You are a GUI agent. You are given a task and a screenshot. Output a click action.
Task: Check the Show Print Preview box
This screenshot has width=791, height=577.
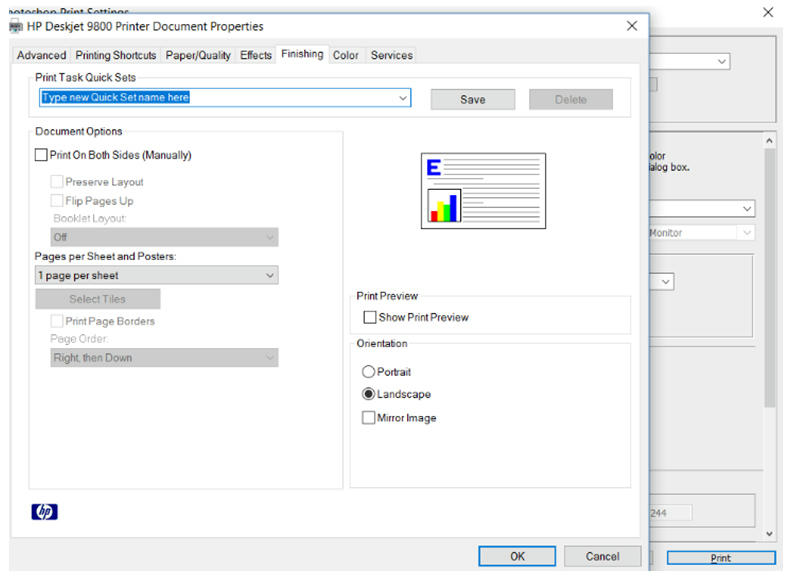(x=370, y=317)
